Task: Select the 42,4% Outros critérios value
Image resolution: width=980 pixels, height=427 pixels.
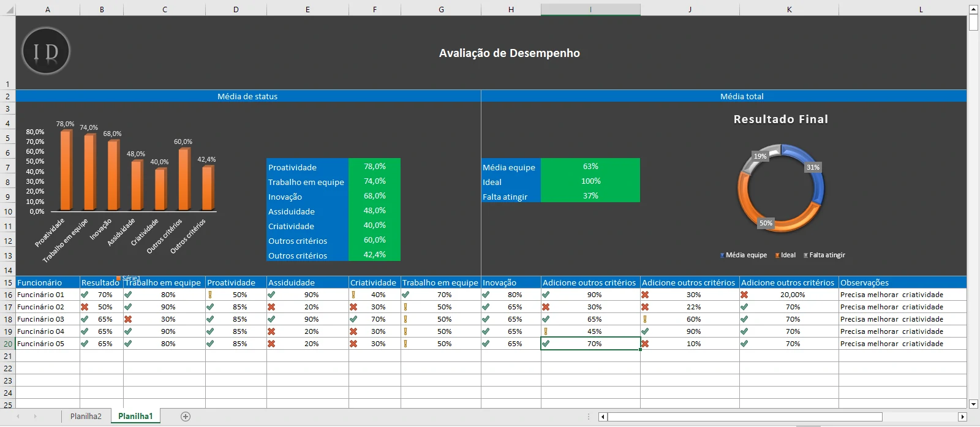Action: [374, 254]
